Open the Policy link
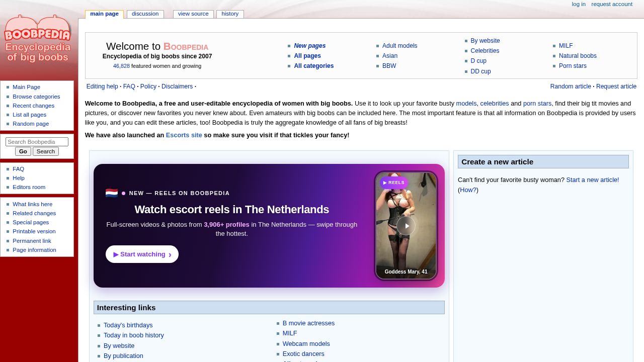Screen dimensions: 644x362 (x=148, y=86)
